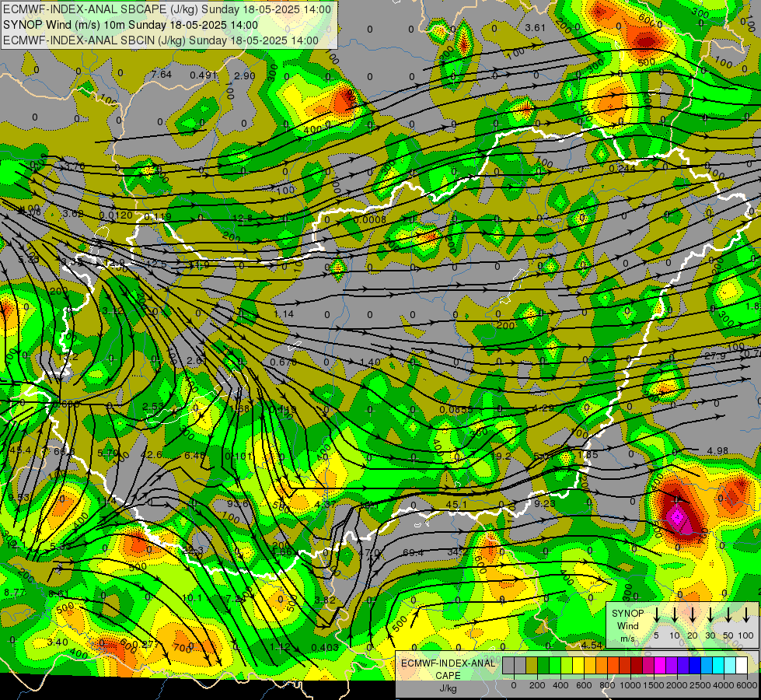The height and width of the screenshot is (700, 761).
Task: Click the SYNOP label in wind legend
Action: click(627, 614)
